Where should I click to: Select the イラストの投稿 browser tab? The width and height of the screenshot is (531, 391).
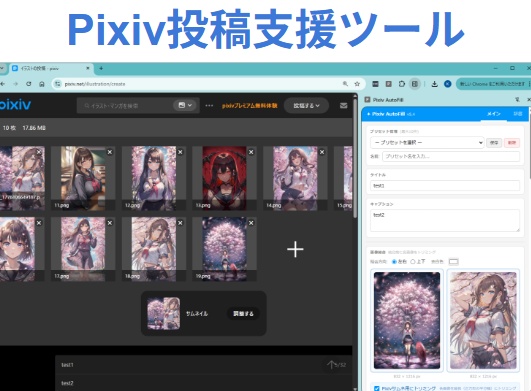click(50, 68)
